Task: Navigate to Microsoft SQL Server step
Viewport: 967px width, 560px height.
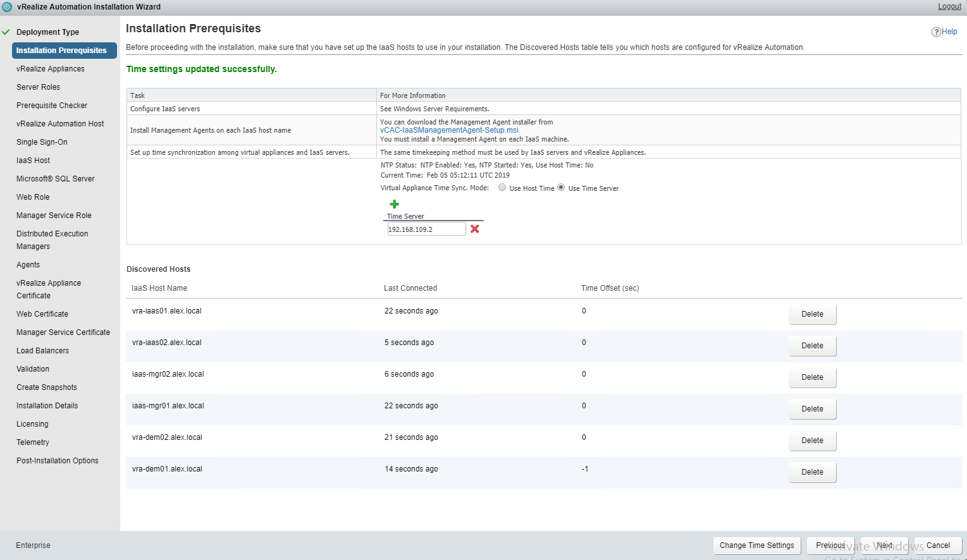Action: click(56, 179)
